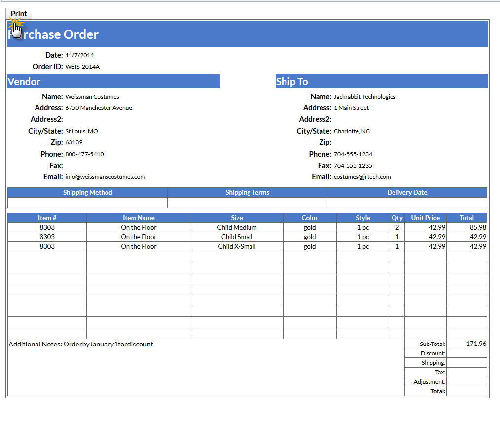Viewport: 500px width, 448px height.
Task: Click the empty Discount value cell
Action: tap(466, 353)
